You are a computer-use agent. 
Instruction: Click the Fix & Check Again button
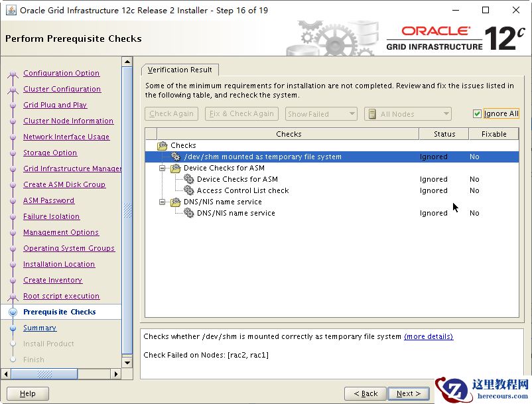tap(241, 113)
